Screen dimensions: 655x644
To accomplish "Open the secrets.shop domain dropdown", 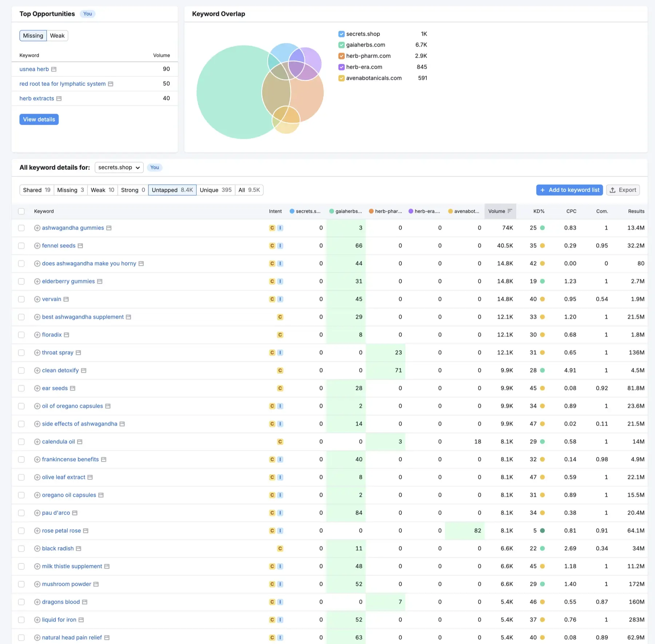I will click(x=119, y=167).
